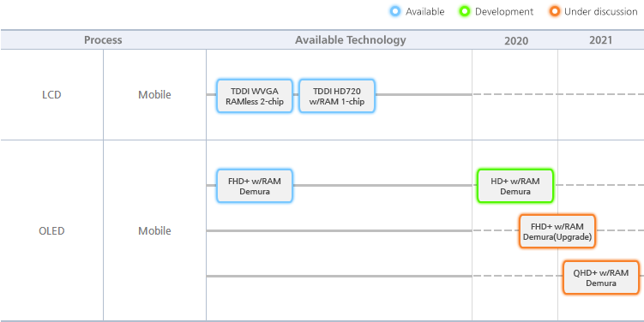Viewport: 644px width, 322px height.
Task: Click the green Development legend circle
Action: point(465,11)
